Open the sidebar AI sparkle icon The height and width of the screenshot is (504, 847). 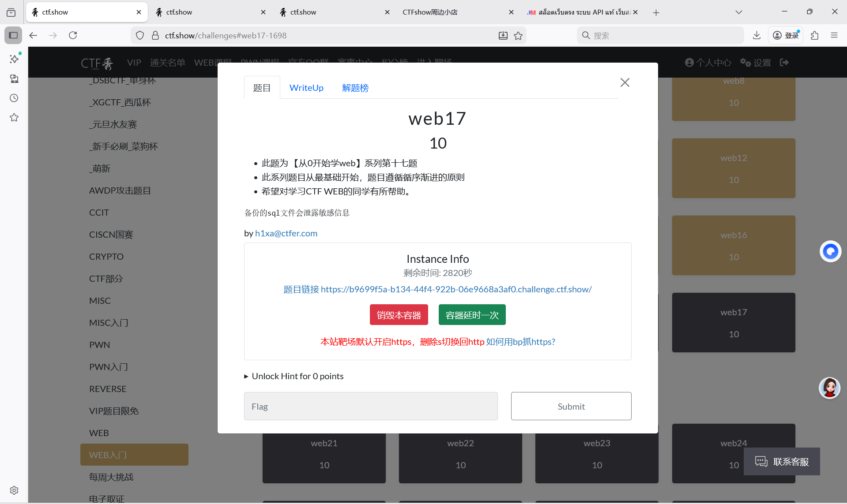(x=14, y=59)
